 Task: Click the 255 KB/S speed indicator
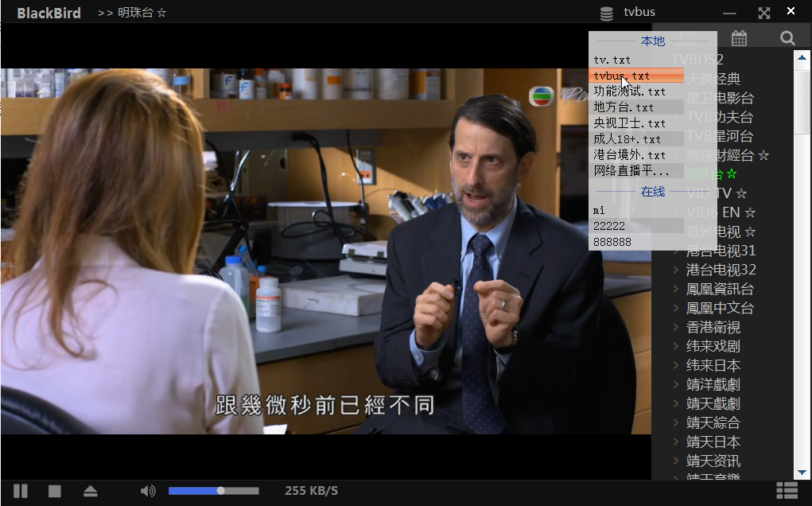(311, 490)
